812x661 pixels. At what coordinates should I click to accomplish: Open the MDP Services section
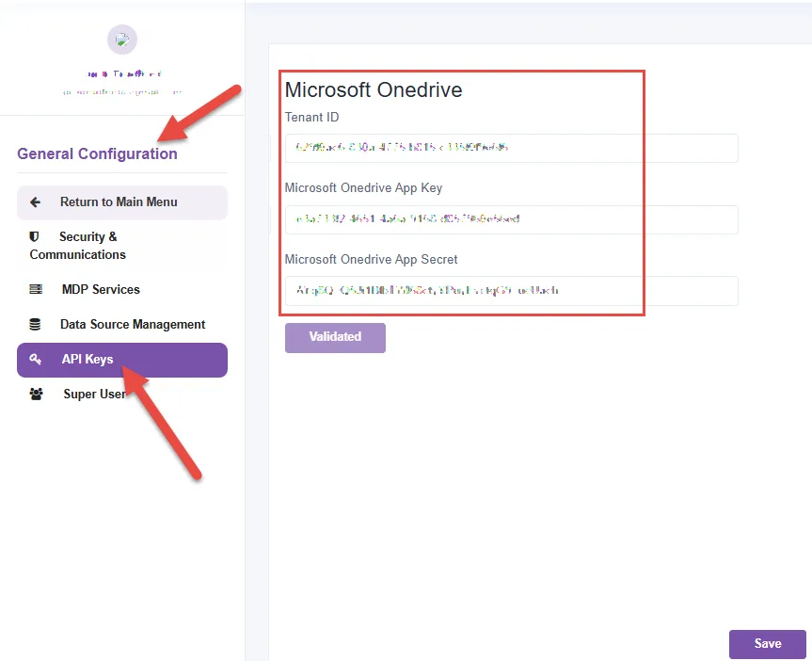click(122, 289)
